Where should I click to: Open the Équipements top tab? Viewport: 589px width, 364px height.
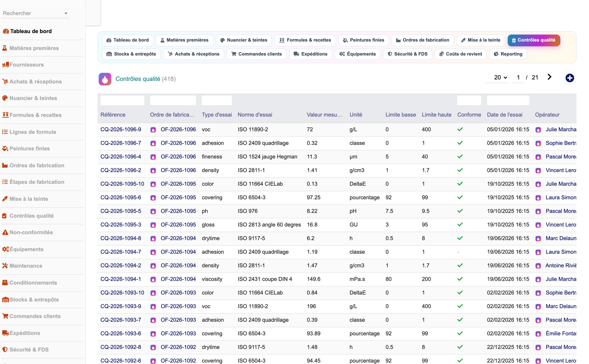357,54
